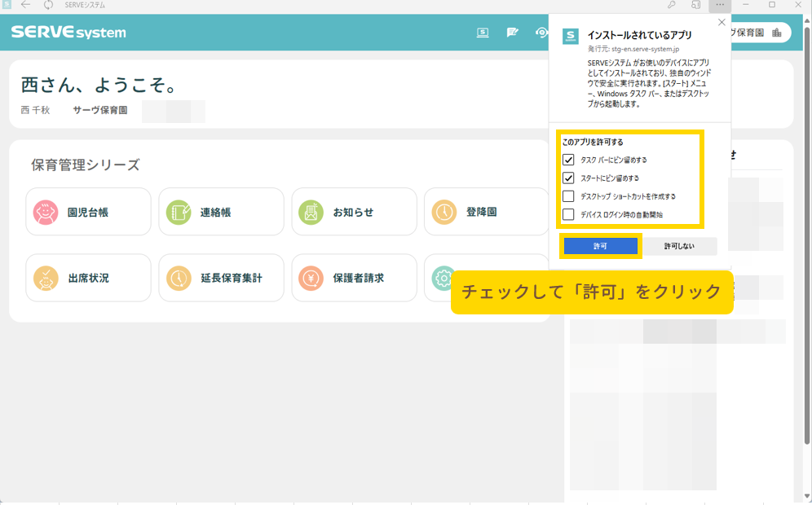Click the 保護者請求 yen icon
812x505 pixels.
coord(311,278)
